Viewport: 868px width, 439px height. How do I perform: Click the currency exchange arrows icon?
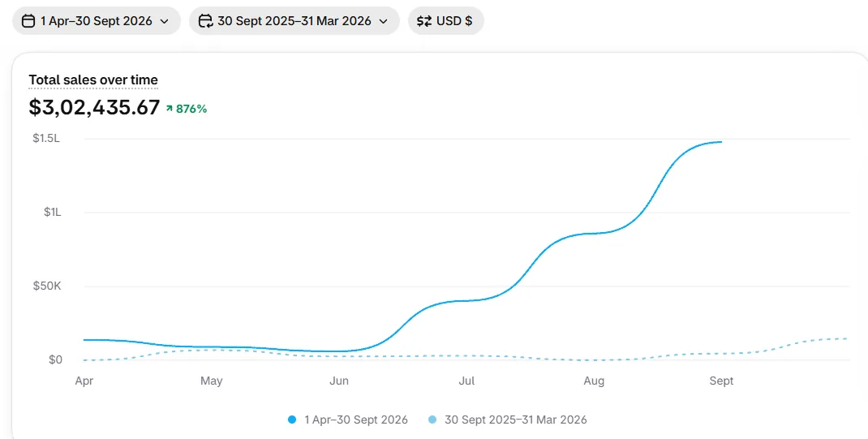tap(424, 21)
